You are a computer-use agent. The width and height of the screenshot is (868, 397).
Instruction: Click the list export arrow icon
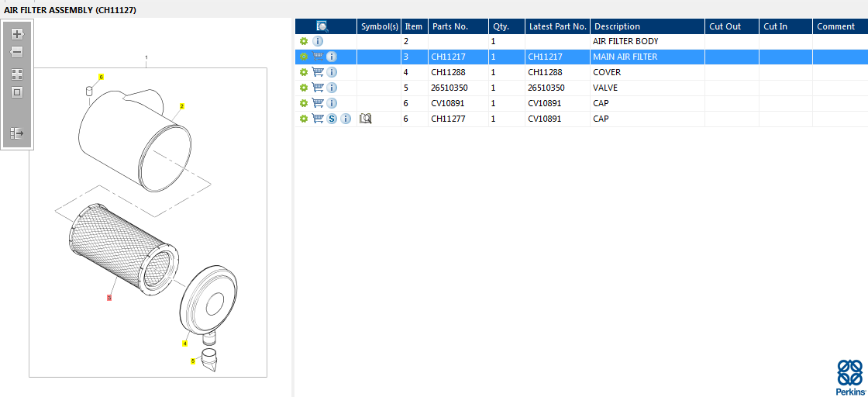(17, 133)
